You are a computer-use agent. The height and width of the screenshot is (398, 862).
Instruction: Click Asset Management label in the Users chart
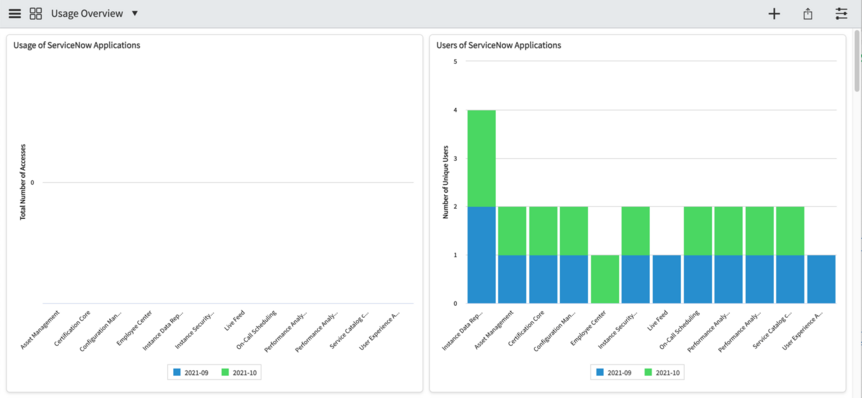point(494,330)
